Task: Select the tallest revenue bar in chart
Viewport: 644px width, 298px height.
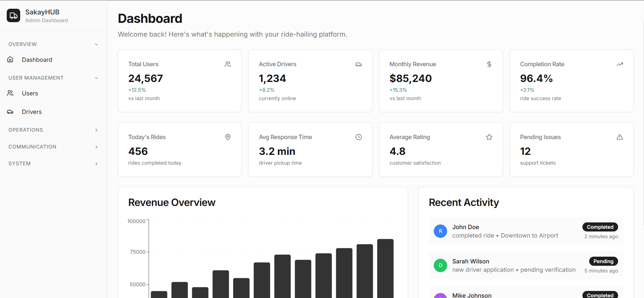Action: (x=385, y=268)
